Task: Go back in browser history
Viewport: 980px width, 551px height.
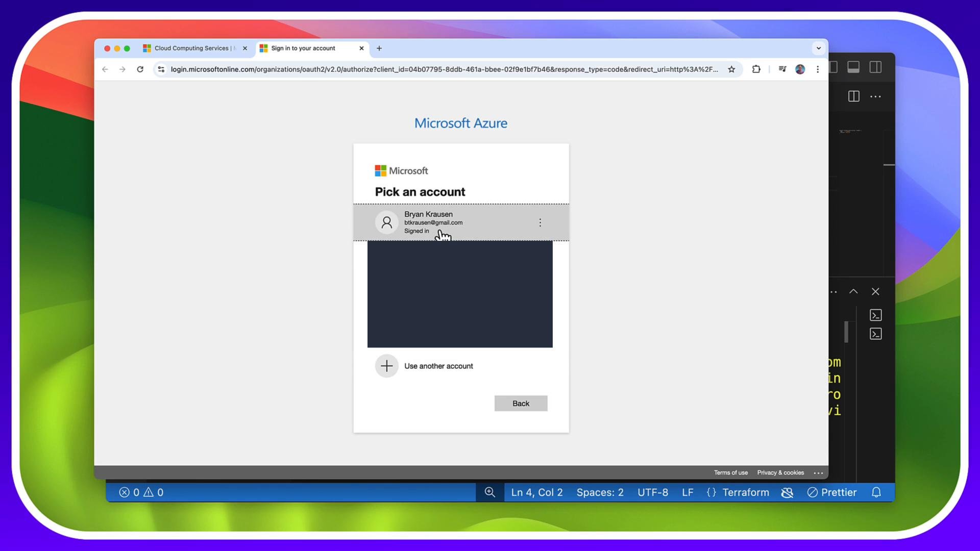Action: (105, 69)
